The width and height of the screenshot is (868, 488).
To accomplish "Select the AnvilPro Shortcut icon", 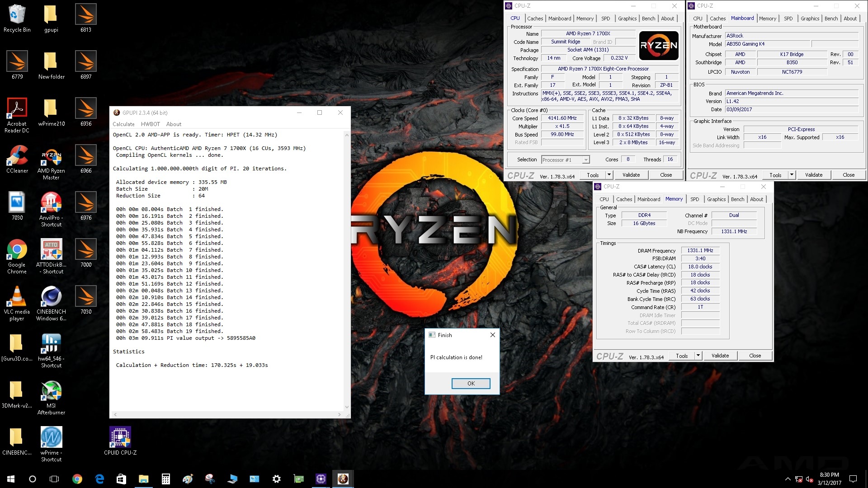I will tap(51, 209).
